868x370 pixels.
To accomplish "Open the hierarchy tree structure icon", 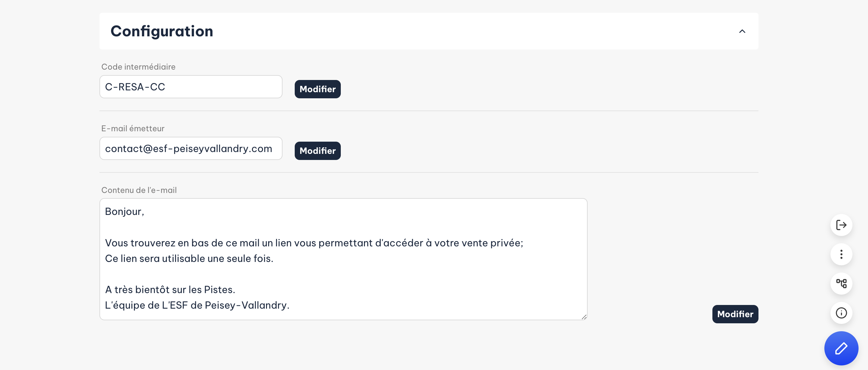I will 841,284.
